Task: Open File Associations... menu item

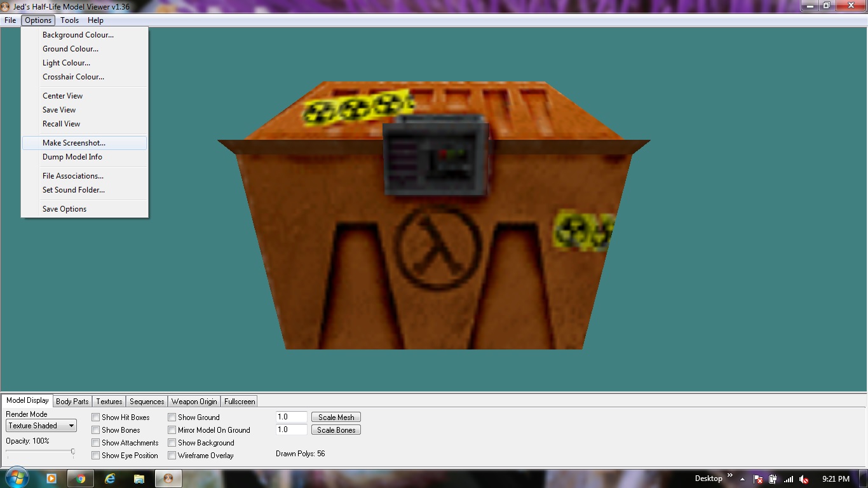Action: point(85,176)
